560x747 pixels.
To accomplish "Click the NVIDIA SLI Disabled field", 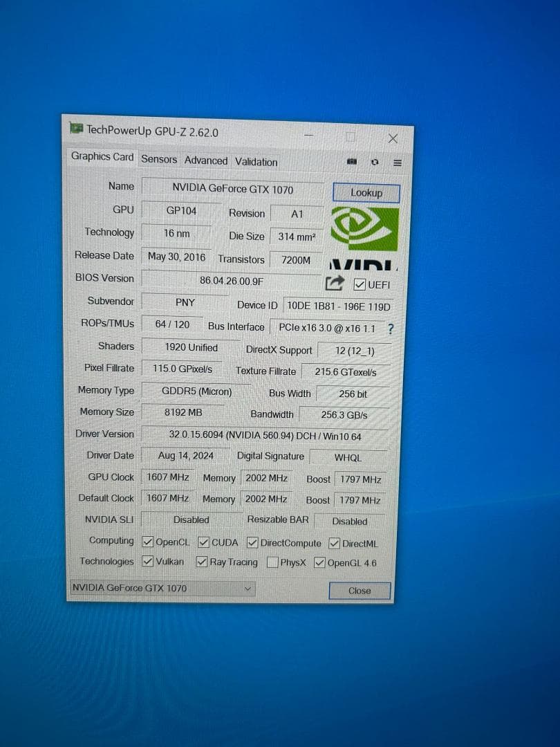I will [192, 519].
